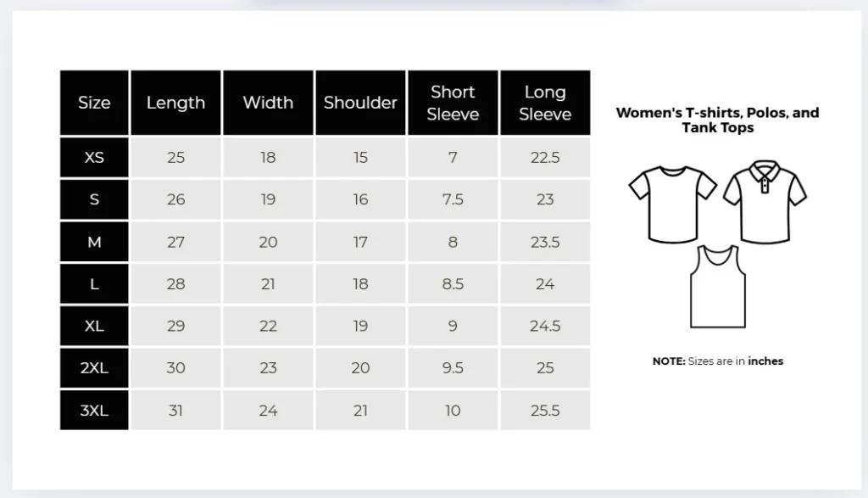868x498 pixels.
Task: Click the XS size row label
Action: (x=94, y=158)
